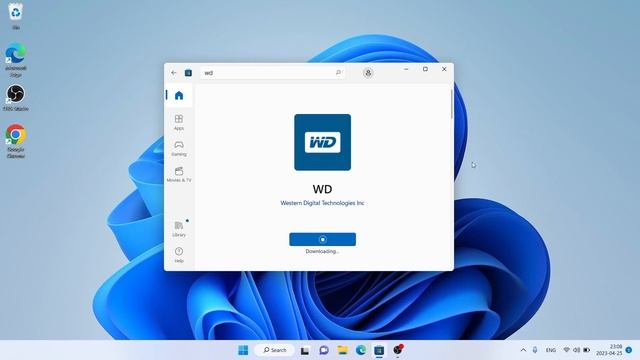The width and height of the screenshot is (640, 360).
Task: Select the Recycle Bin desktop icon
Action: tap(16, 16)
